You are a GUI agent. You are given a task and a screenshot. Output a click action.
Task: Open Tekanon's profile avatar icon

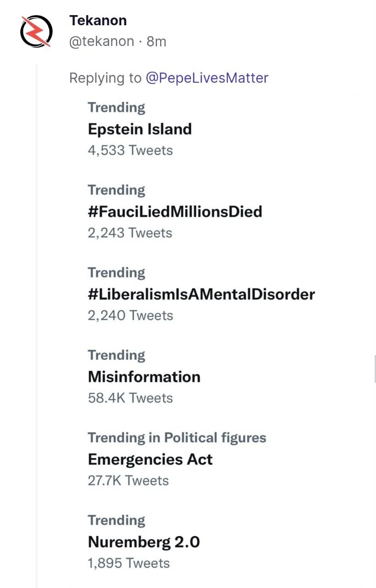36,31
